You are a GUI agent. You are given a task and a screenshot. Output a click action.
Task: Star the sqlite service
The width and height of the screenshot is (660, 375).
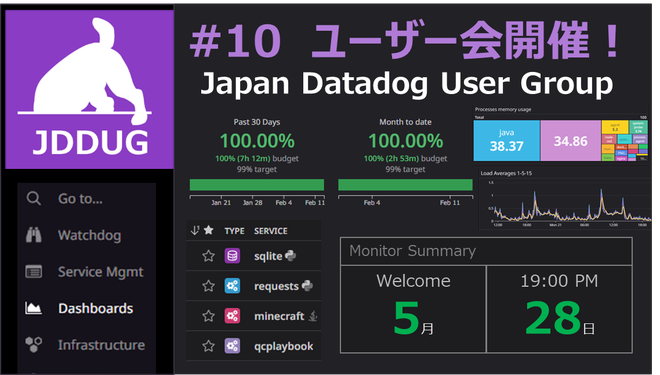pos(208,256)
